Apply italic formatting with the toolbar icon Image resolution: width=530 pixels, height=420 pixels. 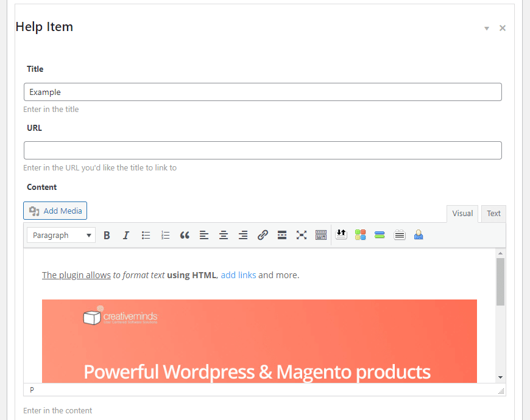tap(126, 235)
